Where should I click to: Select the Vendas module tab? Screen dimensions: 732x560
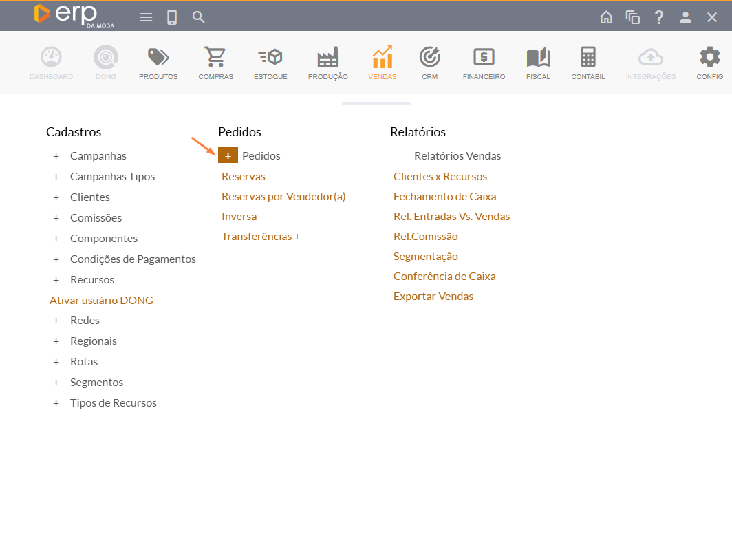[382, 63]
